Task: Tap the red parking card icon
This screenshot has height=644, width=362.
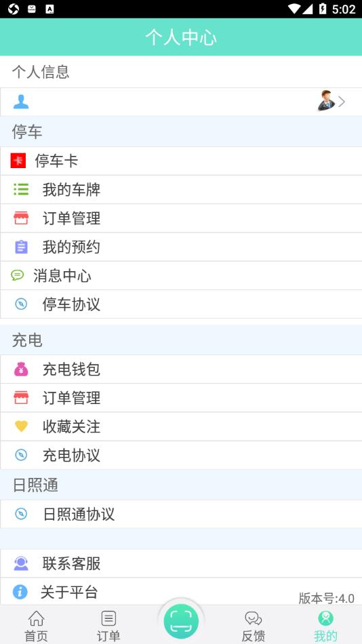Action: (18, 161)
